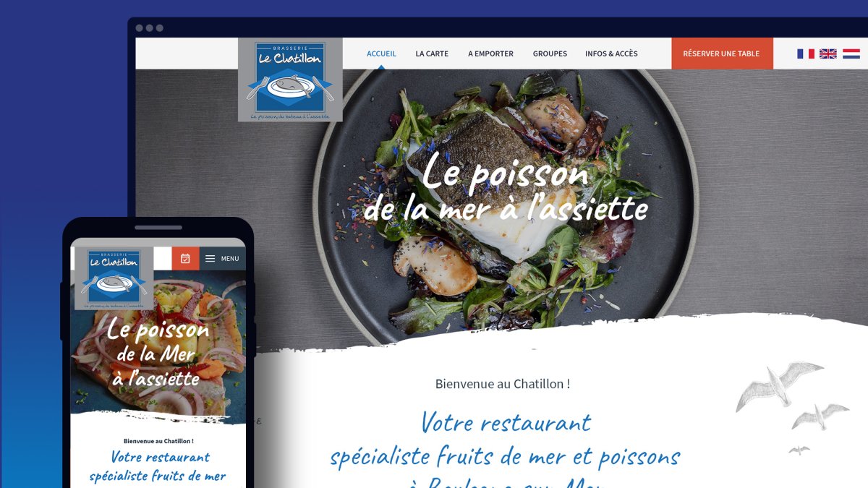Viewport: 868px width, 488px height.
Task: Click the 'Bienvenue au Chatillon !' desktop heading
Action: click(503, 384)
